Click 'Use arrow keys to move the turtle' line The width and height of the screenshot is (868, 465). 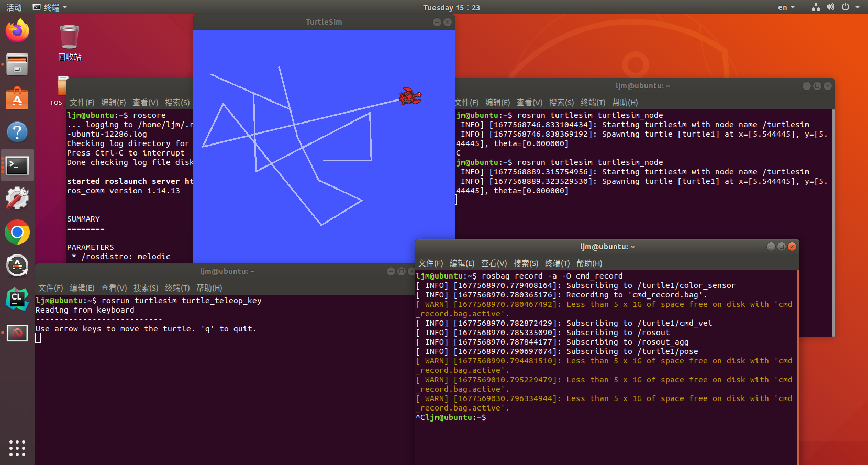pos(146,329)
